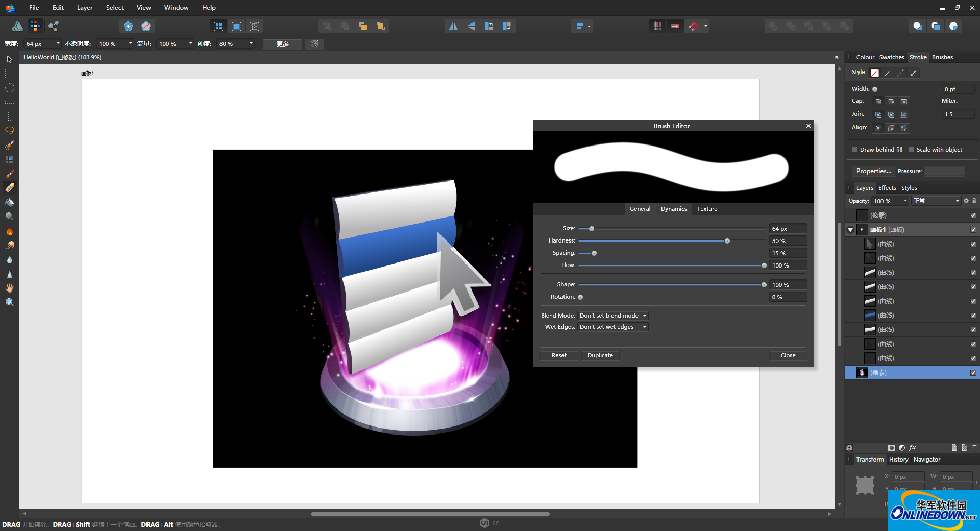Open the History panel tab
Viewport: 980px width, 531px height.
[898, 460]
